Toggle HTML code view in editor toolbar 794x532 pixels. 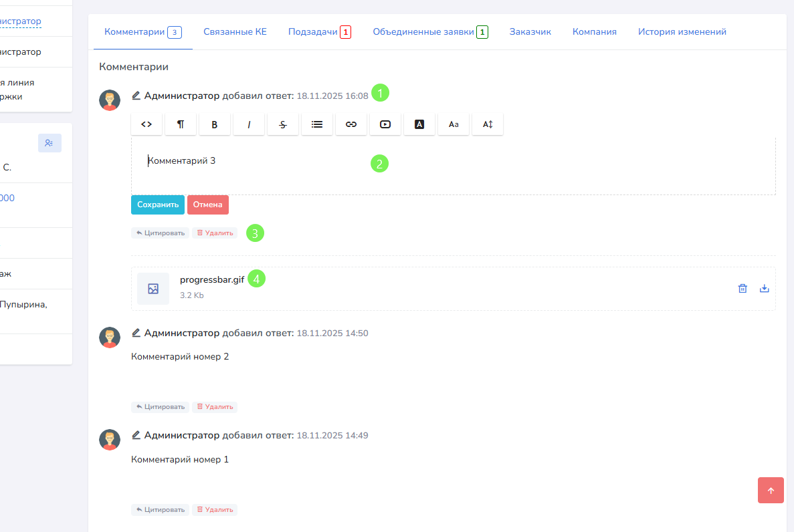[x=146, y=124]
